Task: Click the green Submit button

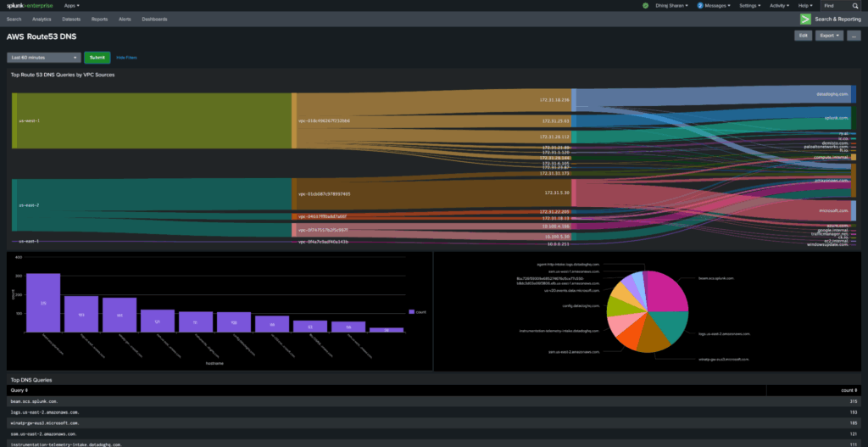Action: point(97,57)
